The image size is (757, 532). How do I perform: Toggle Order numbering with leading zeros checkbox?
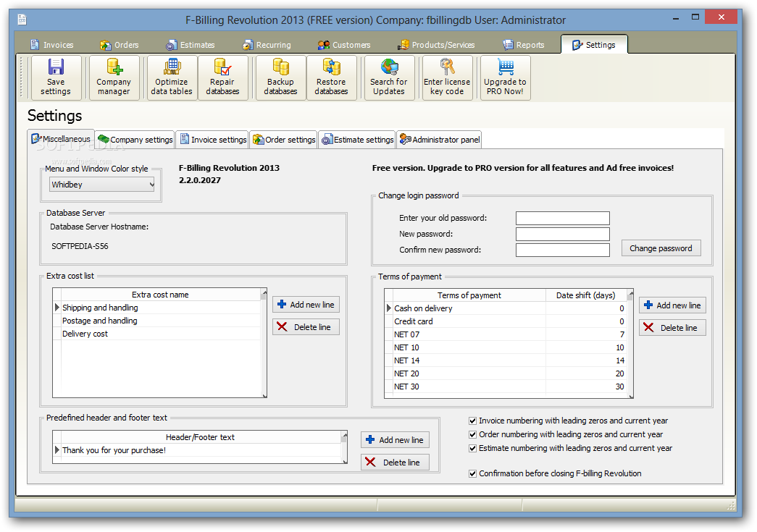[472, 434]
